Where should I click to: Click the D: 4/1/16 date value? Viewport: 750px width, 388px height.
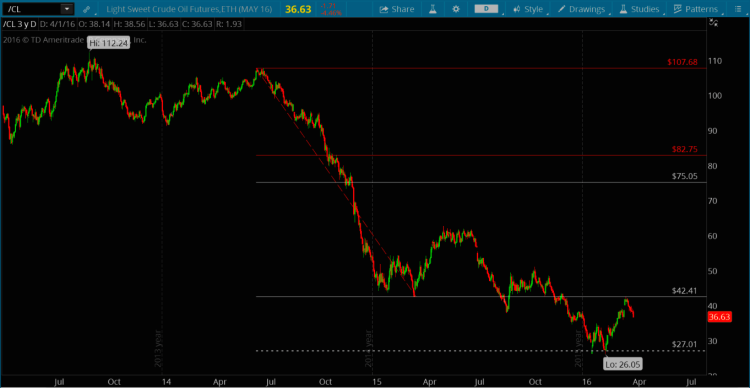coord(56,23)
